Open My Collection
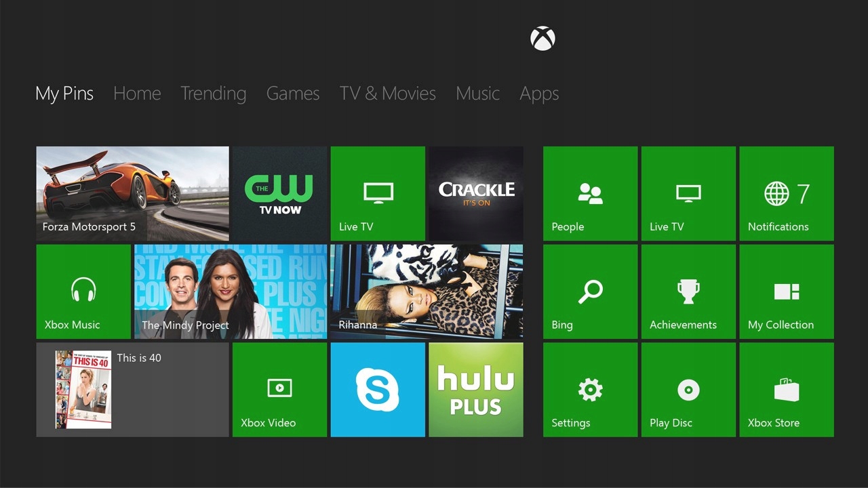Viewport: 868px width, 488px height. [786, 291]
